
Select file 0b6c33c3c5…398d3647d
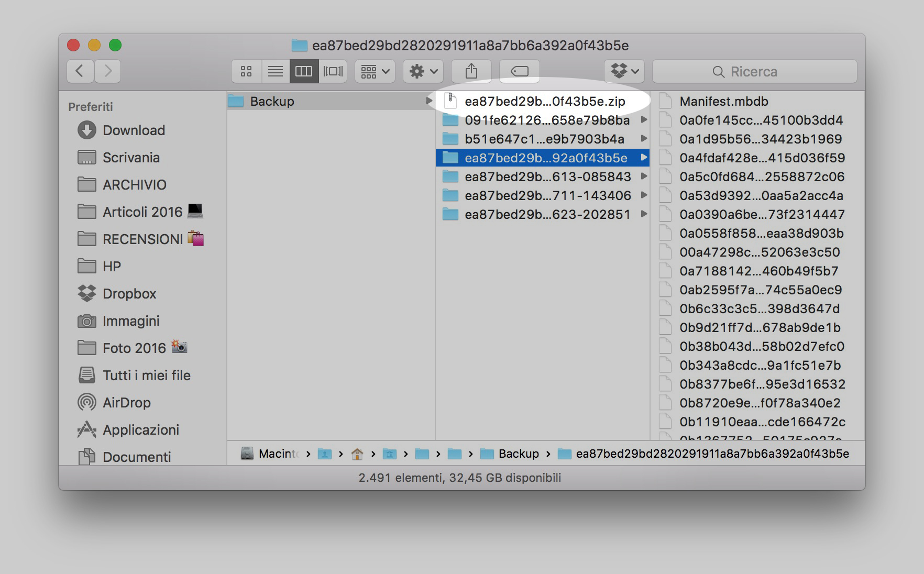point(757,308)
